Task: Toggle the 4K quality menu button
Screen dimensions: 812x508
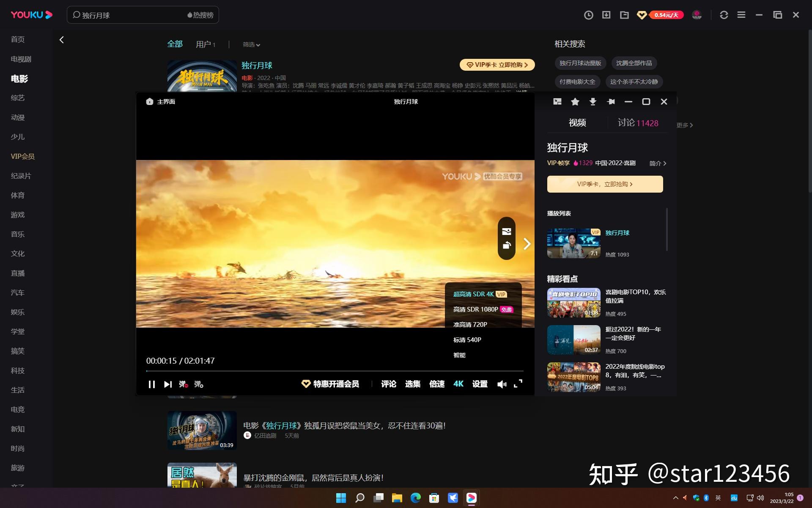Action: (x=458, y=384)
